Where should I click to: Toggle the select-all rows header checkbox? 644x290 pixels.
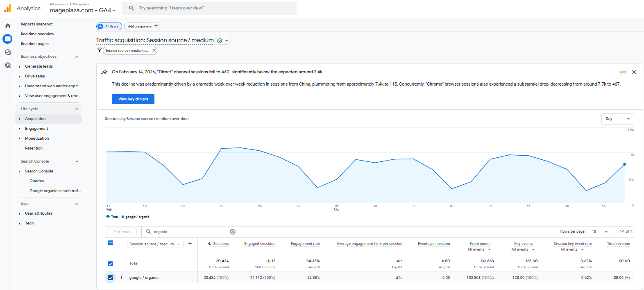click(111, 243)
